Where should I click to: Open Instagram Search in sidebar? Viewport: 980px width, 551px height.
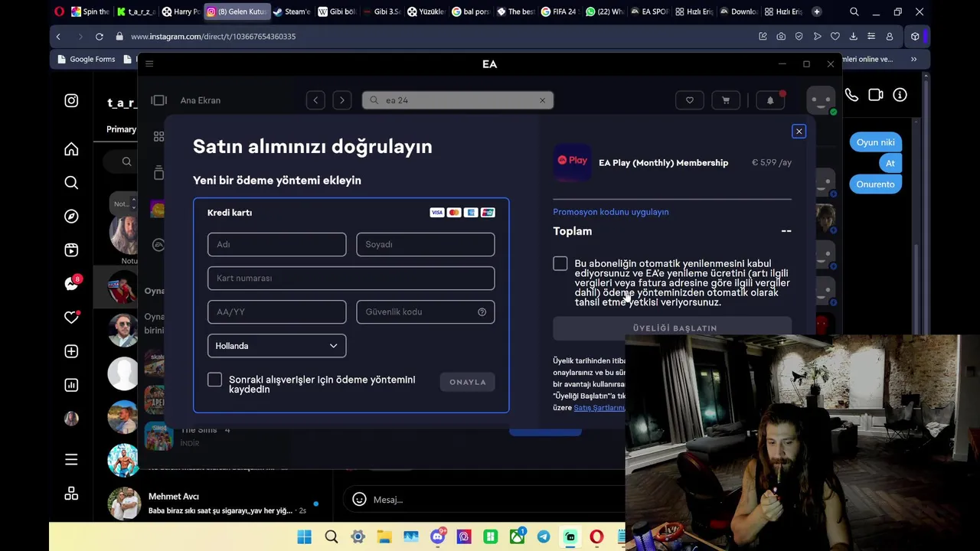71,183
